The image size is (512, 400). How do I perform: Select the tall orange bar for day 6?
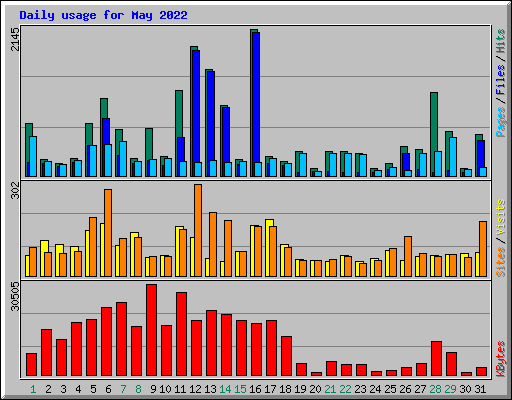coord(108,233)
